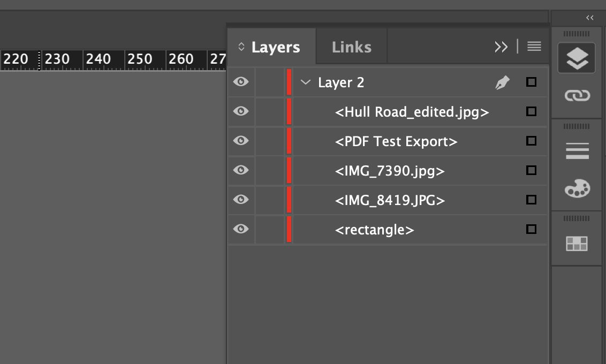Viewport: 606px width, 364px height.
Task: Click the selection square for rectangle
Action: [x=531, y=229]
